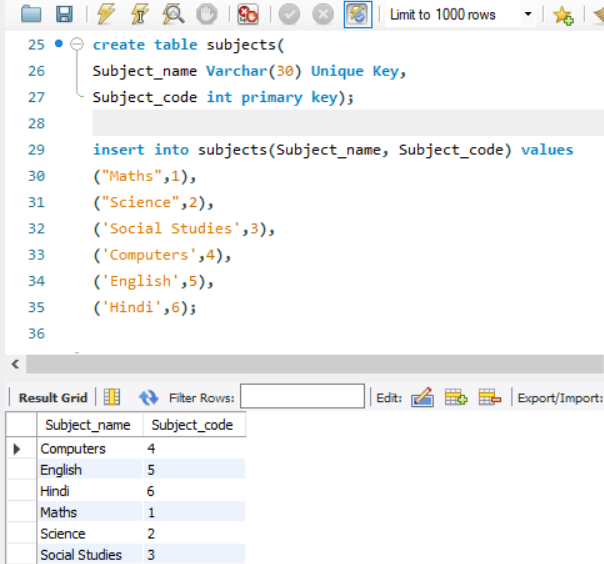Click line number 36 in the gutter
Viewport: 604px width, 564px height.
36,333
